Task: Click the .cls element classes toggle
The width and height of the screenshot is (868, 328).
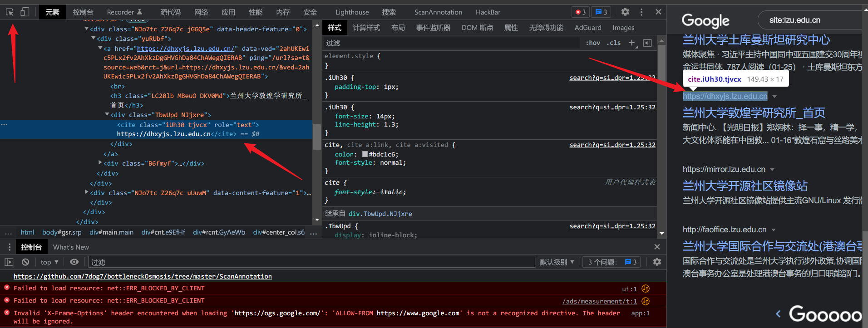Action: [614, 43]
